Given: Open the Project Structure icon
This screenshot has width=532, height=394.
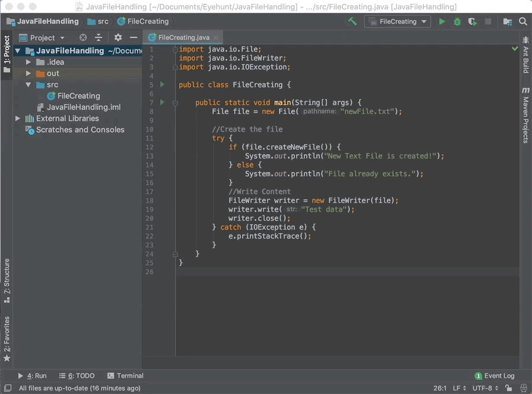Looking at the screenshot, I should pos(508,21).
